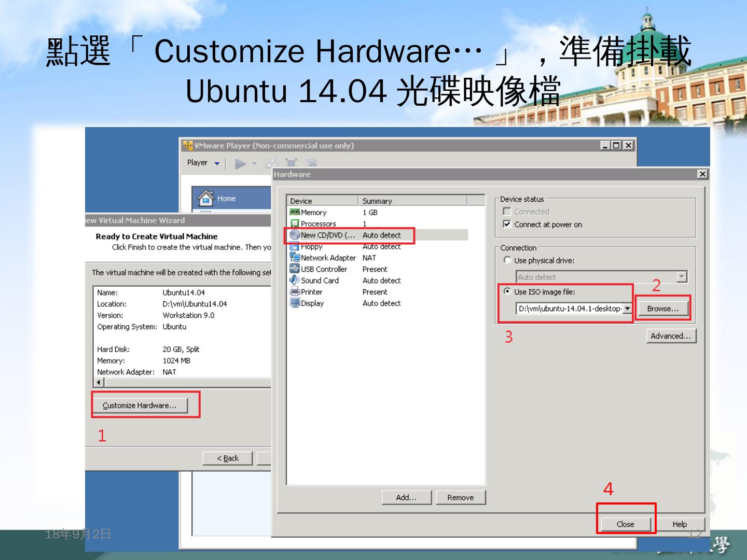Click the "20 GB, Split" hard disk value
This screenshot has width=747, height=560.
coord(181,349)
